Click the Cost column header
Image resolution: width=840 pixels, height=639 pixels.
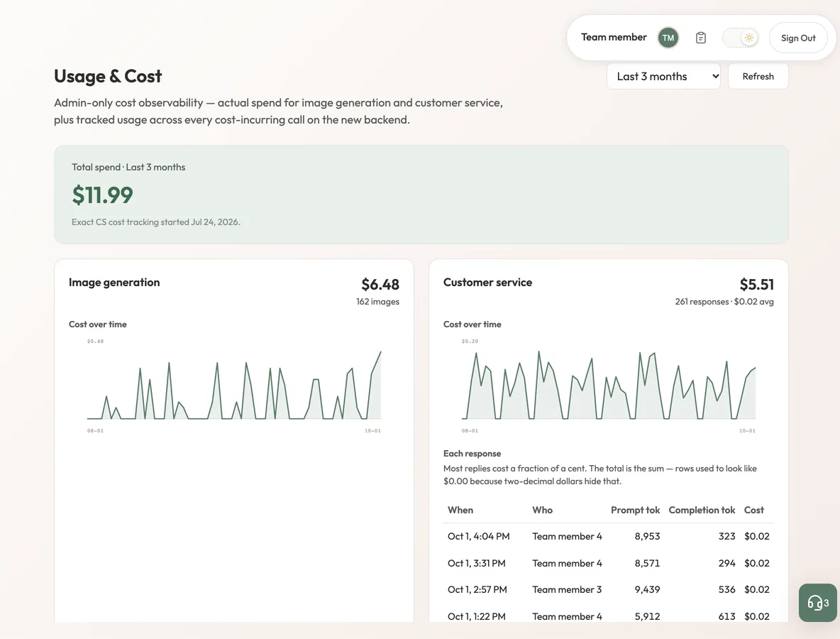[753, 510]
